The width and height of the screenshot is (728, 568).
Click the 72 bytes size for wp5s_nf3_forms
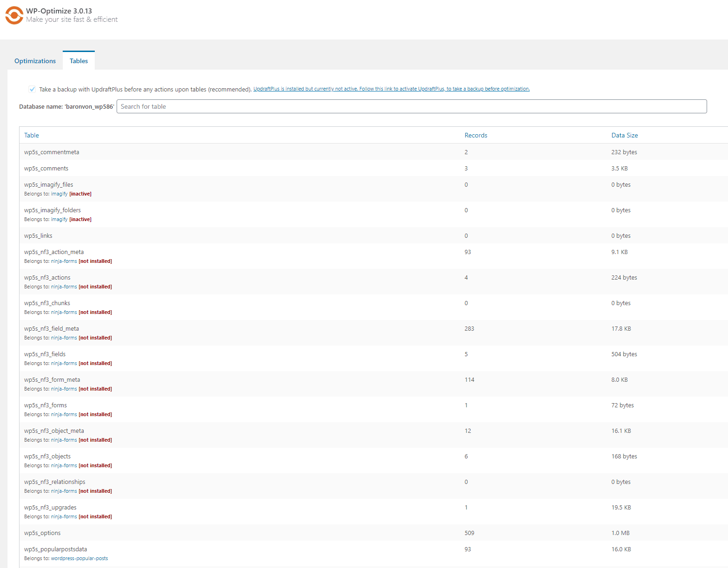(x=623, y=405)
